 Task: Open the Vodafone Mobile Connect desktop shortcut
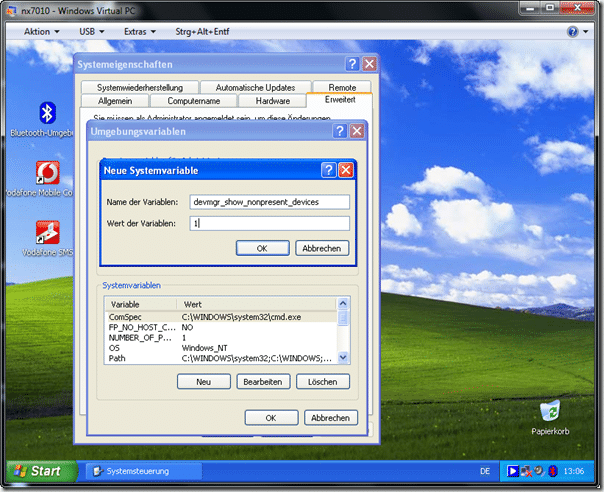tap(47, 173)
